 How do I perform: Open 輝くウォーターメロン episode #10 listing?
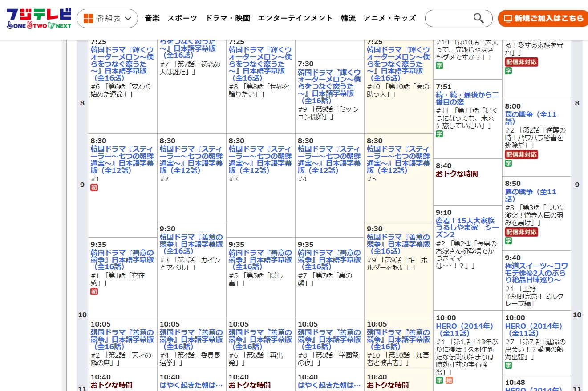pos(398,64)
